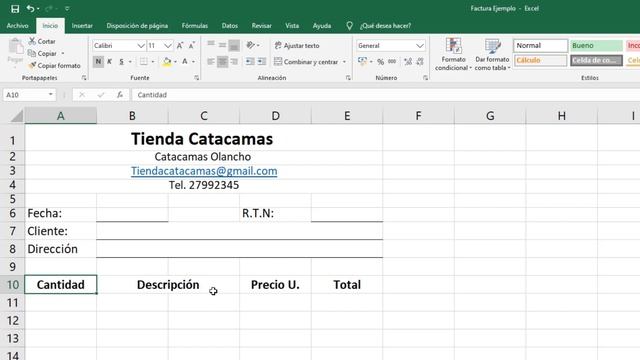This screenshot has width=640, height=360.
Task: Click the thousands separator 000 icon
Action: coord(392,62)
